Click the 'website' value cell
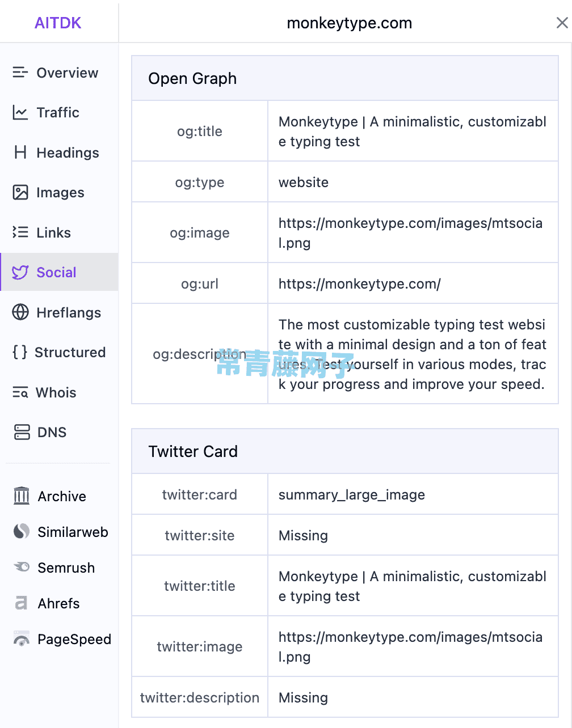The height and width of the screenshot is (728, 572). click(x=413, y=182)
